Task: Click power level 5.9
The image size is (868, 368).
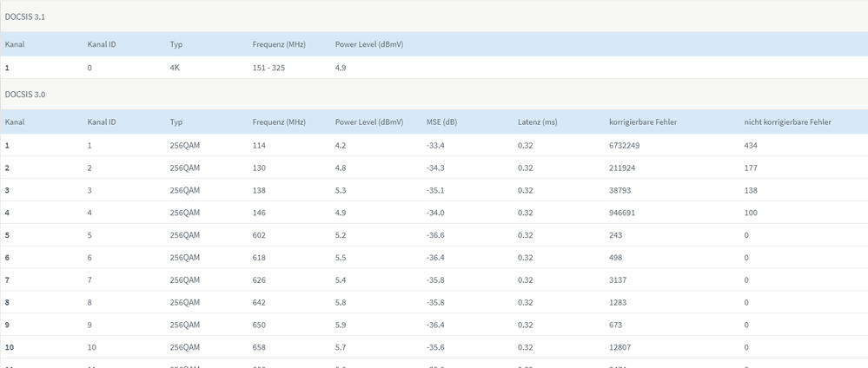Action: [x=341, y=325]
